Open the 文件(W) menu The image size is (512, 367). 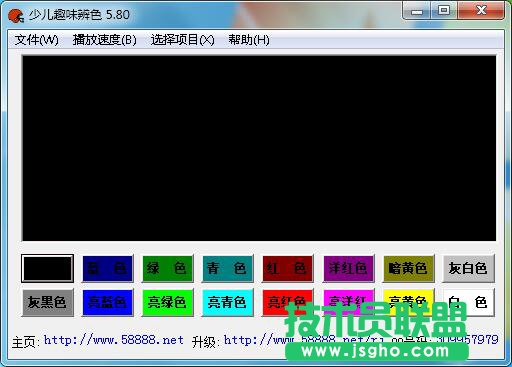click(37, 40)
